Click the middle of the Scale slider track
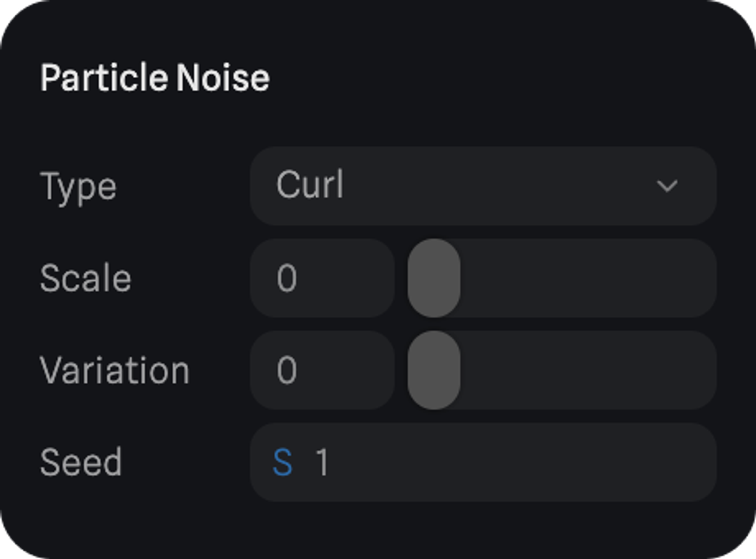Screen dimensions: 756x559 coord(562,278)
